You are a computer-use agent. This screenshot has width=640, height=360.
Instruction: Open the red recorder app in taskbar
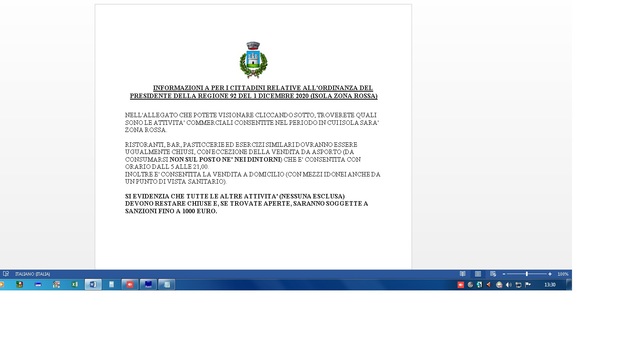(x=130, y=284)
